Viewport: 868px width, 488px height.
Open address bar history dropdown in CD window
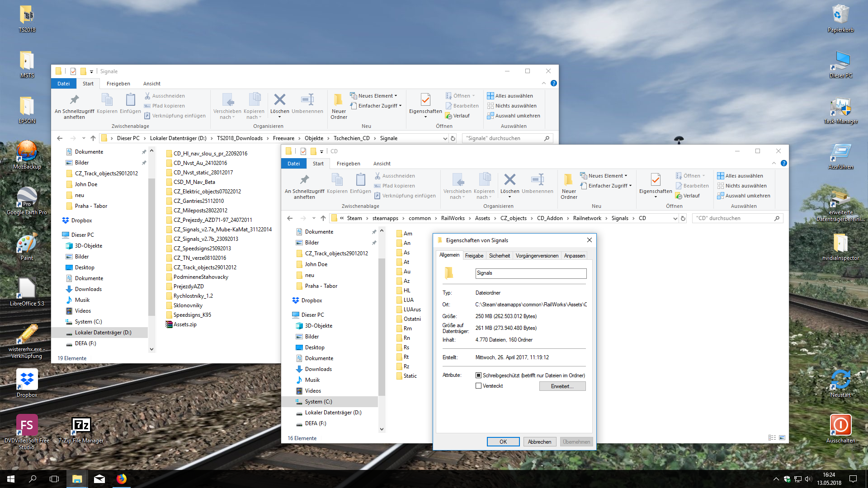675,218
